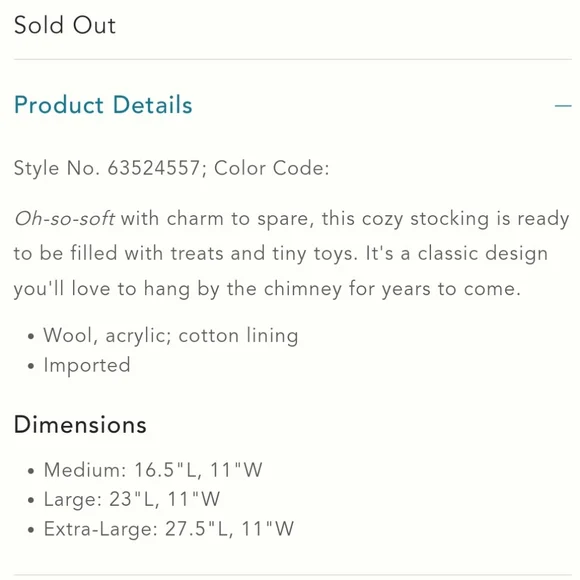Click the bullet point before Medium
Viewport: 580px width, 580px height.
pos(31,471)
